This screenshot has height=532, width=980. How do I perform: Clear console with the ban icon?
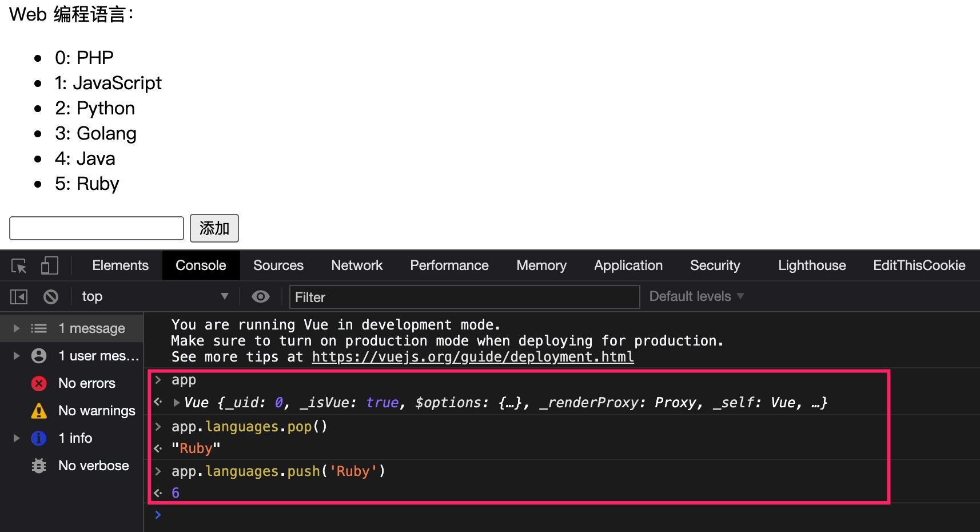[x=51, y=296]
